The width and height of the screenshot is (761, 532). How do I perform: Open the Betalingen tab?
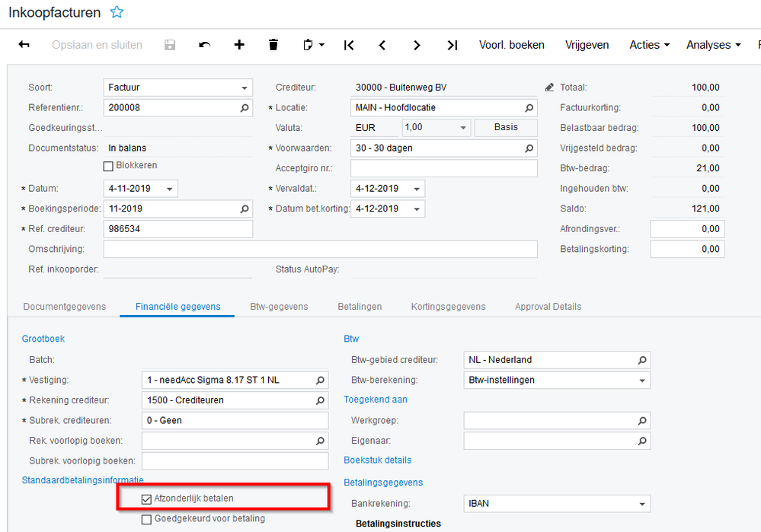pyautogui.click(x=360, y=307)
